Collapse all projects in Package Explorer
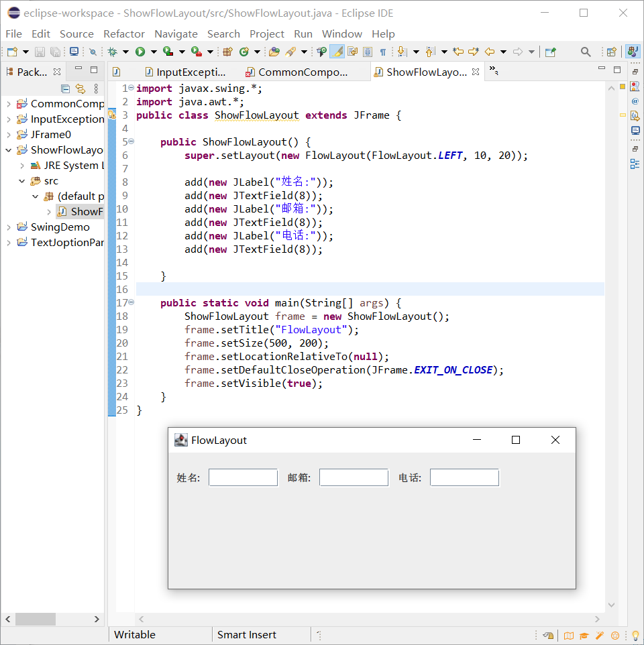The width and height of the screenshot is (644, 645). tap(65, 89)
